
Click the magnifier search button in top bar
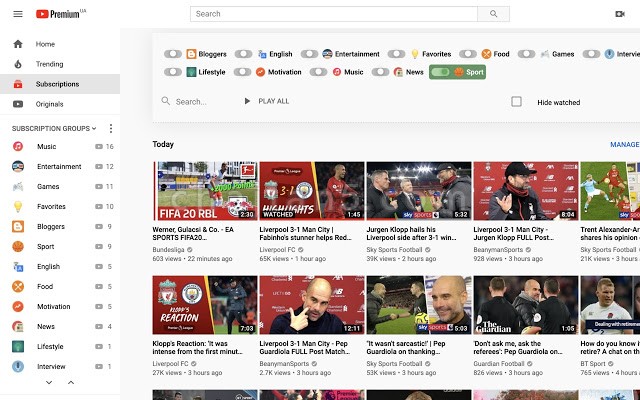(x=493, y=14)
